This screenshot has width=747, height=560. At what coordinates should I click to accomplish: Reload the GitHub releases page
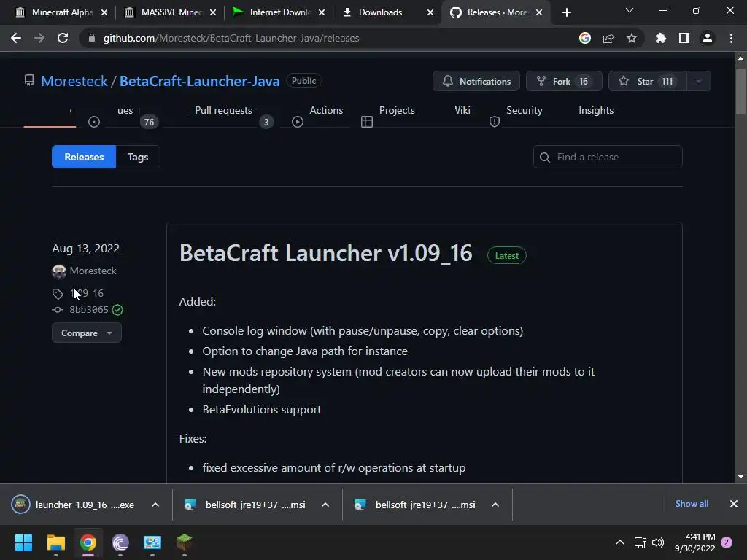63,38
